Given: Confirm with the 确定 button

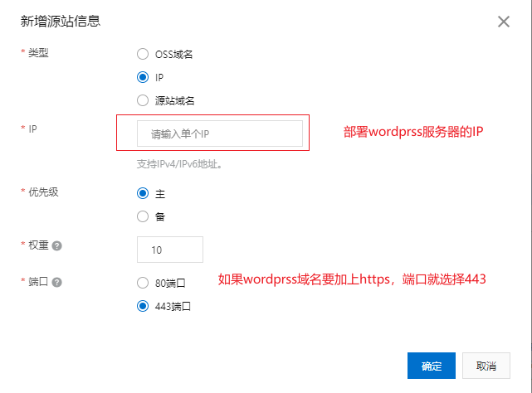Looking at the screenshot, I should point(432,366).
